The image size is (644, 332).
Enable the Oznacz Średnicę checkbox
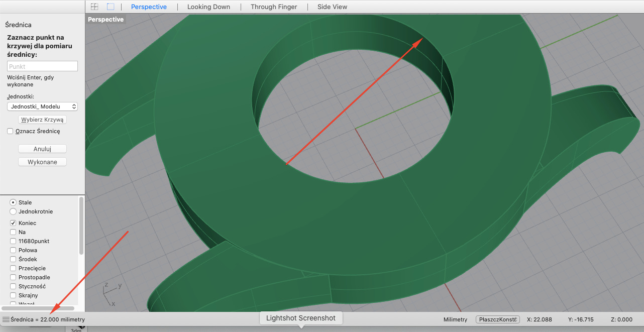coord(10,131)
